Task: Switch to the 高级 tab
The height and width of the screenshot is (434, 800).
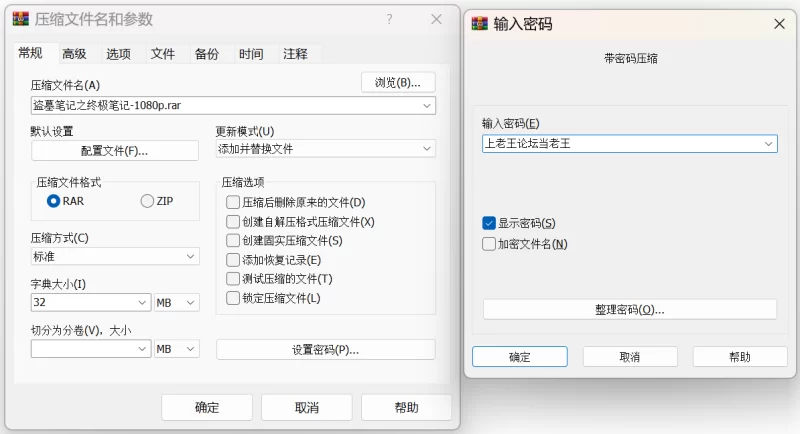Action: point(74,54)
